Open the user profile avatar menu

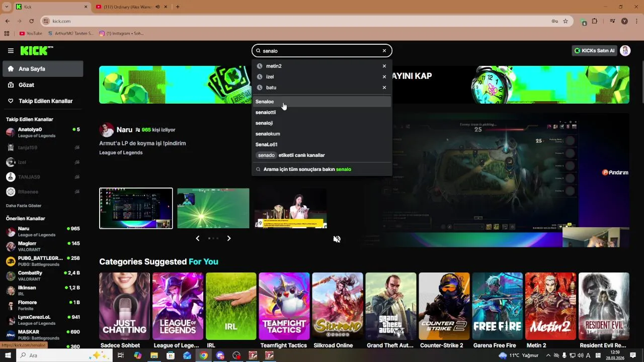click(625, 51)
